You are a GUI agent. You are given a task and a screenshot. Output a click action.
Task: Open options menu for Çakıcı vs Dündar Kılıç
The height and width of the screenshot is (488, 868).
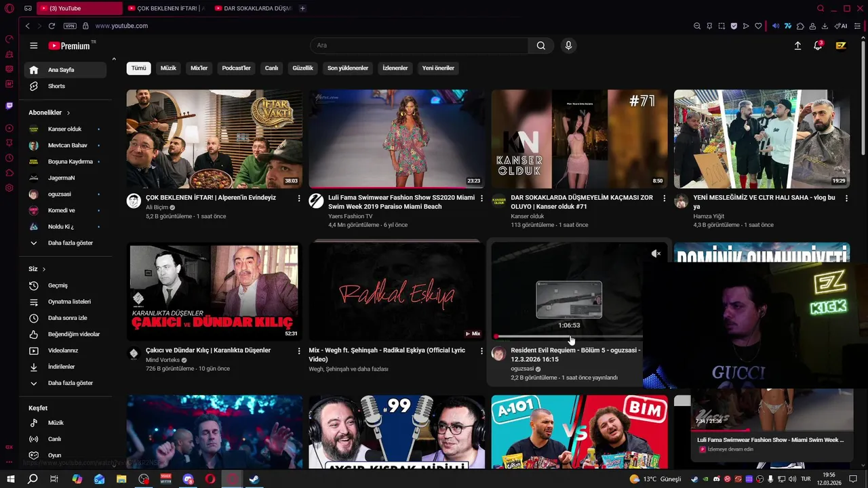(299, 350)
